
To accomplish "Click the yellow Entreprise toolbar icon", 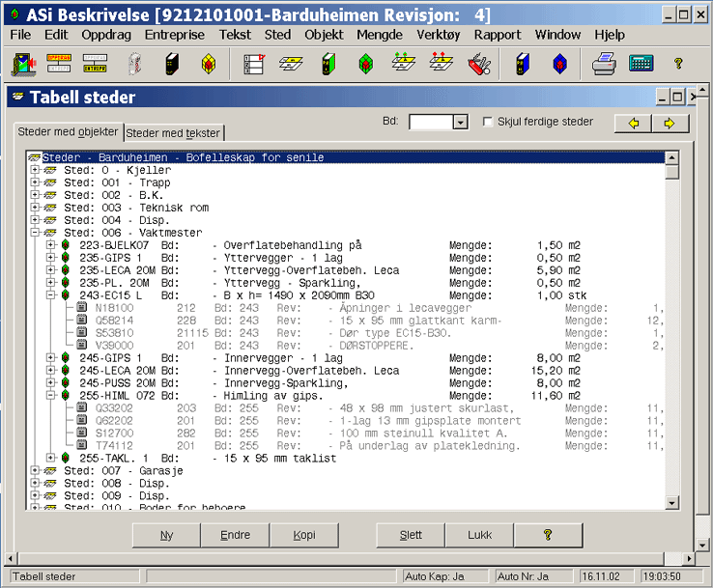I will click(95, 64).
